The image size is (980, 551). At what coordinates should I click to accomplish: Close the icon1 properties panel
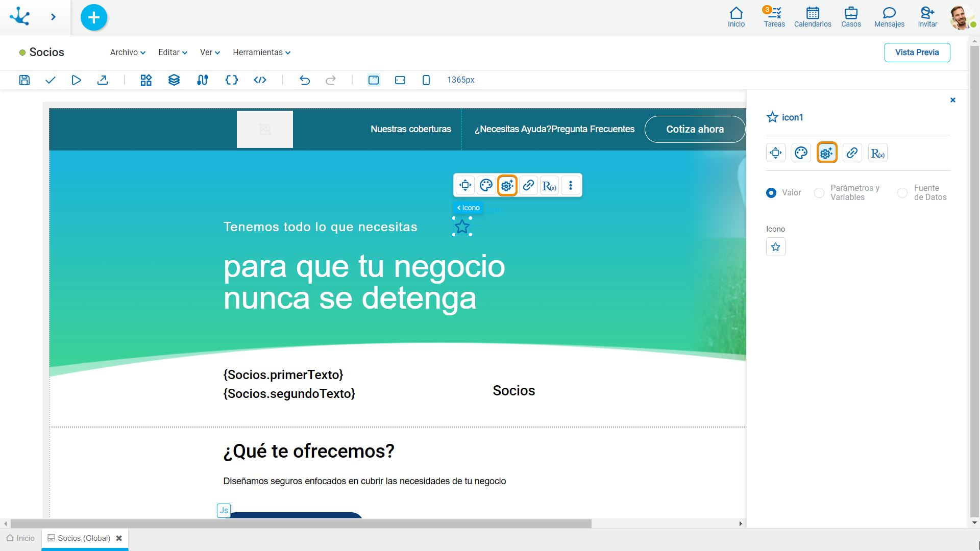[953, 100]
